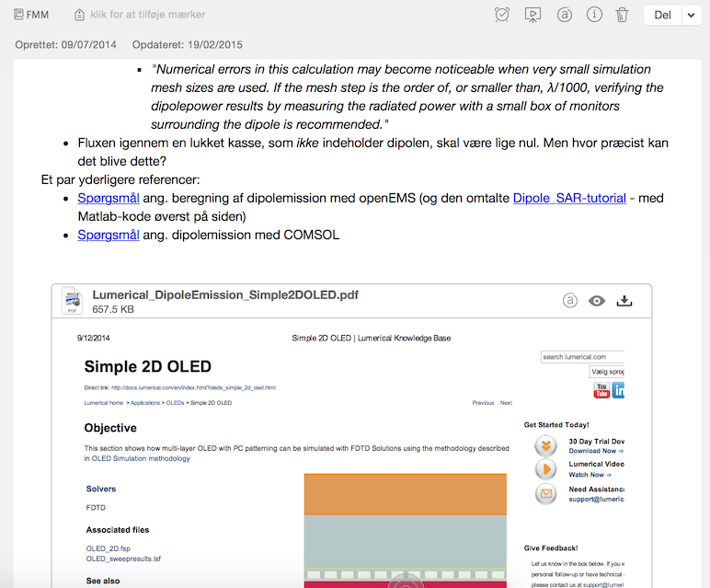Click the Give Feedback! heading
Viewport: 710px width, 588px height.
coord(551,548)
